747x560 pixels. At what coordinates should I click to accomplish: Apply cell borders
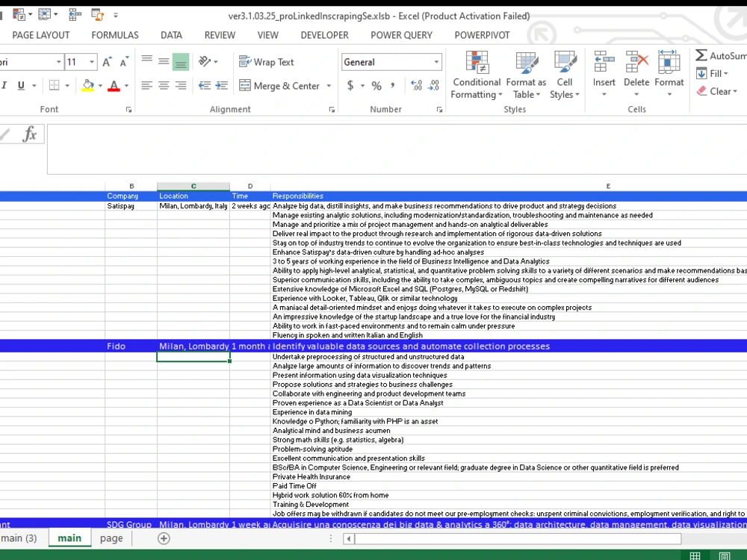[x=55, y=85]
